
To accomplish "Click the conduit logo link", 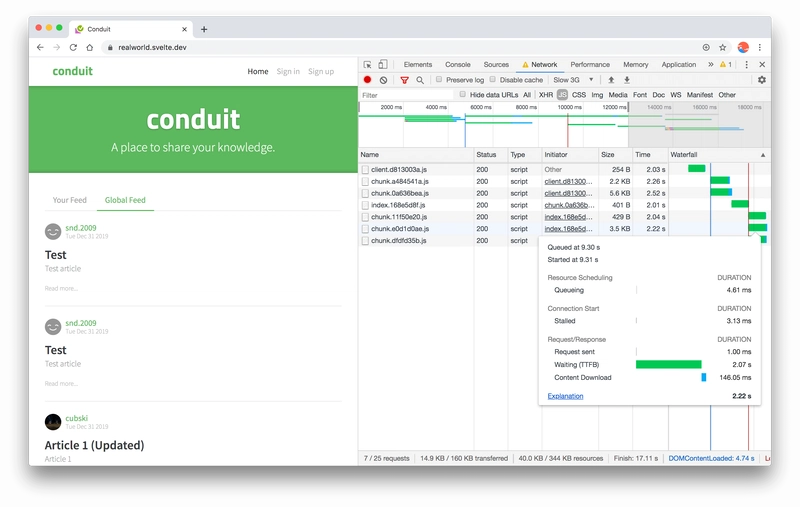I will [x=72, y=71].
